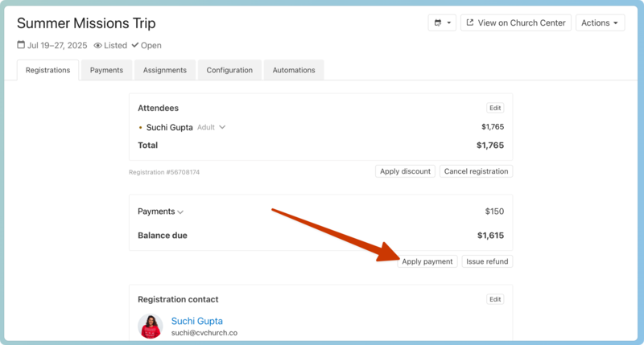Click the Cancel registration button

pyautogui.click(x=476, y=171)
